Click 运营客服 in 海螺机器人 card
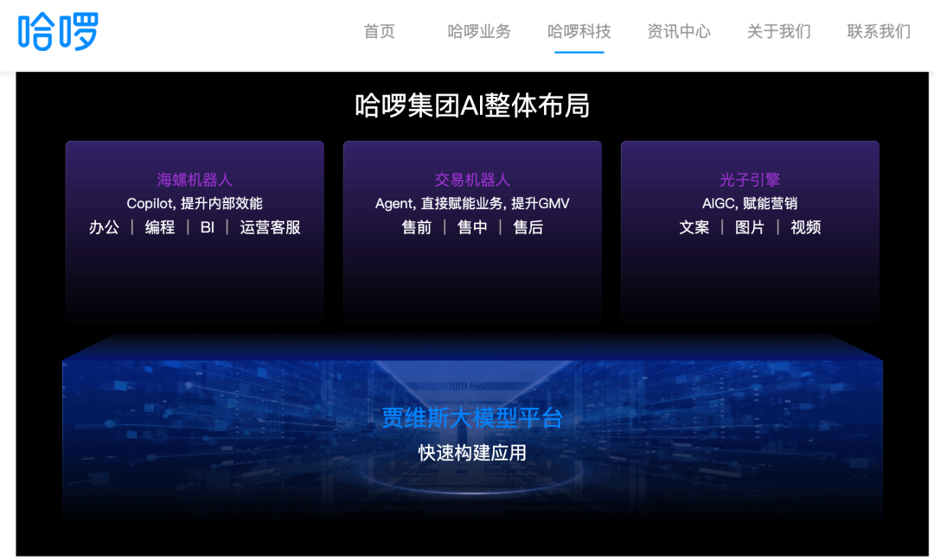934x560 pixels. click(271, 227)
